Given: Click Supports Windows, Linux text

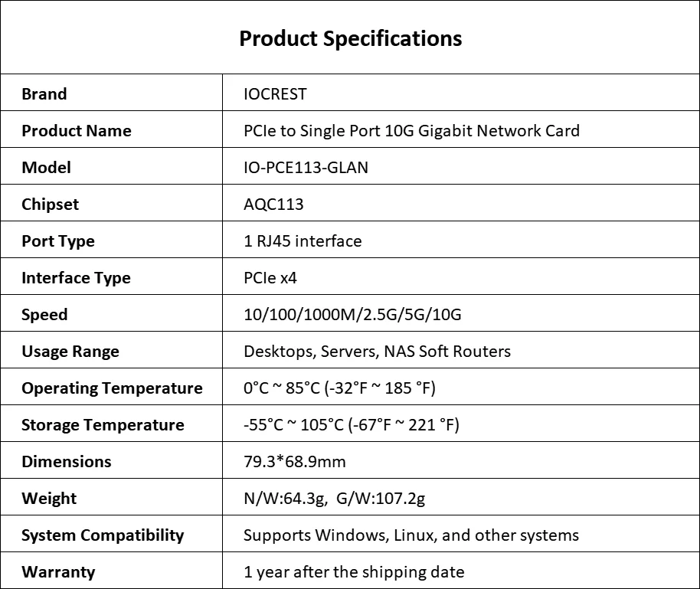Looking at the screenshot, I should click(x=339, y=535).
